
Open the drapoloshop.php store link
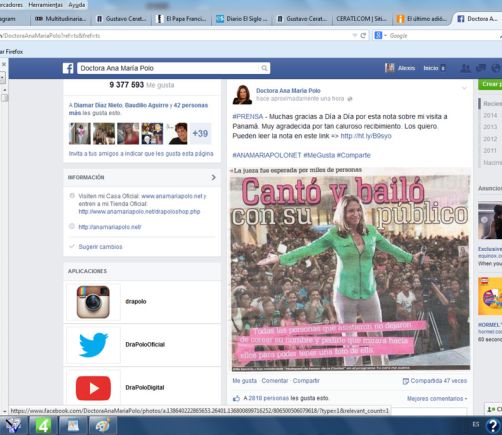pyautogui.click(x=139, y=212)
